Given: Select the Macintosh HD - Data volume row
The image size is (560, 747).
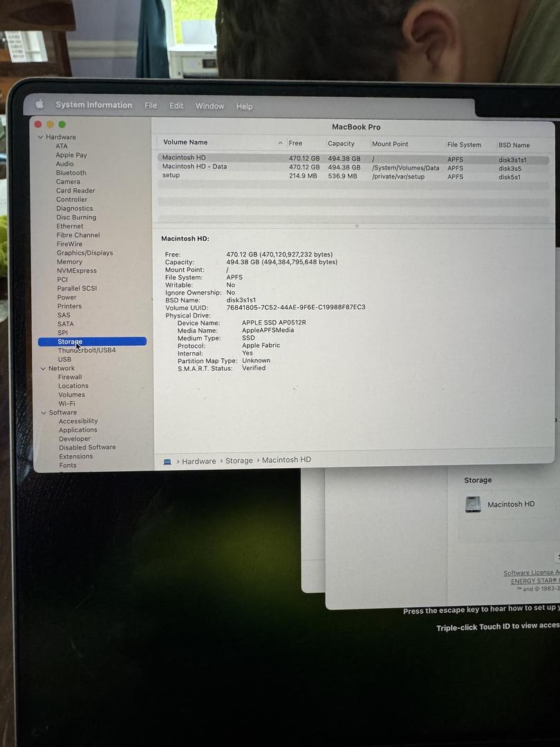Looking at the screenshot, I should (353, 167).
